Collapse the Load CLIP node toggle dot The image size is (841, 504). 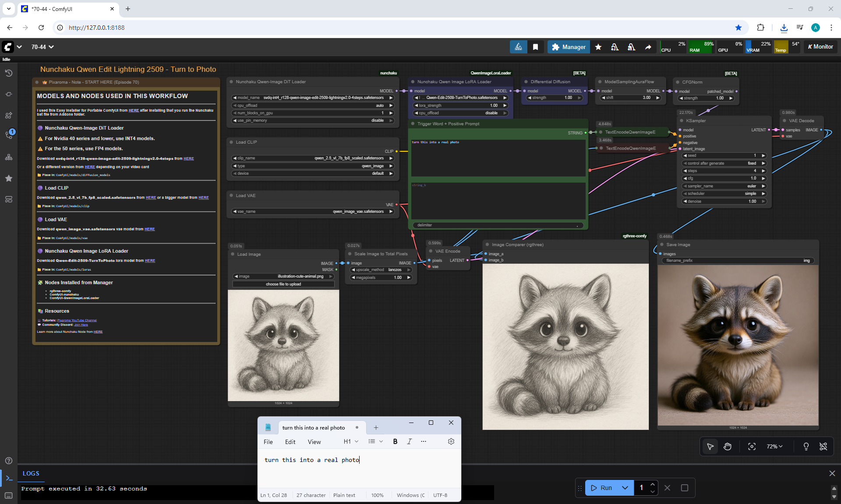231,142
